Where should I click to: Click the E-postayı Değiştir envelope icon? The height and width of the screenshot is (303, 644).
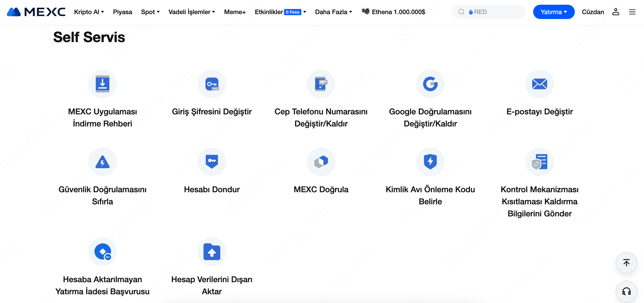point(539,84)
